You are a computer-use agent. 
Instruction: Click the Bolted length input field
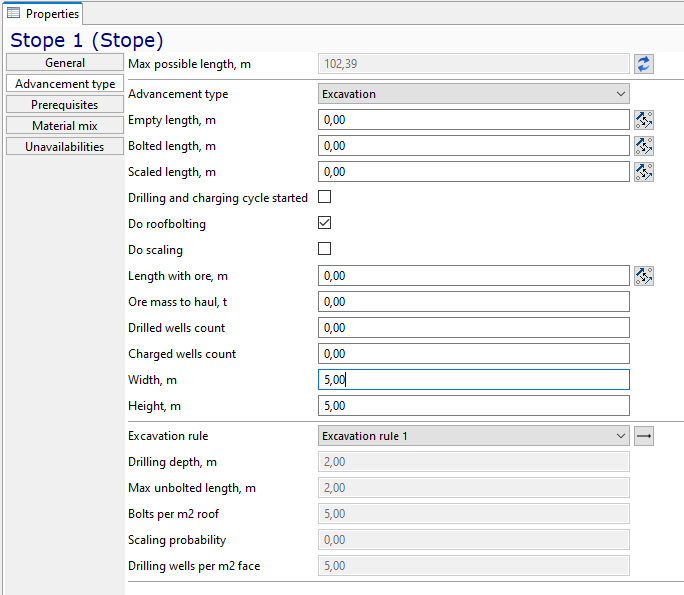click(474, 146)
